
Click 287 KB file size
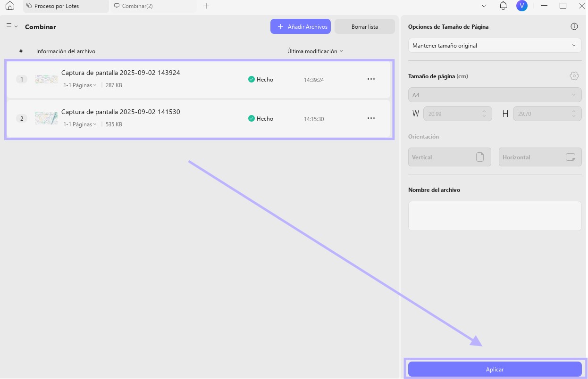click(114, 85)
